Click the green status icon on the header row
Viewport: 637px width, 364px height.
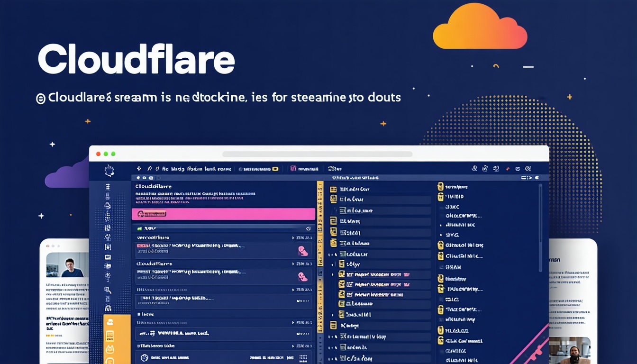point(138,228)
